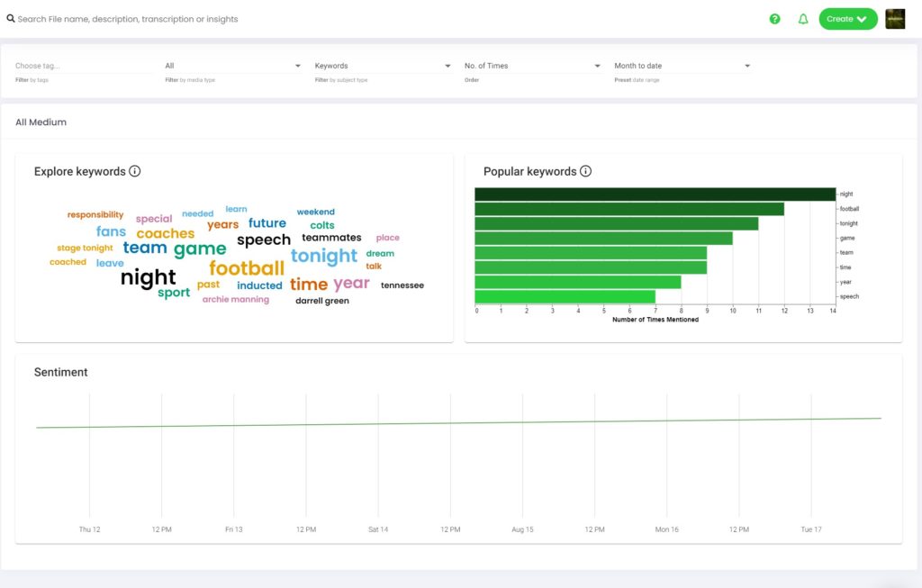Click the search magnifier icon
Screen dimensions: 922x588
pos(10,18)
